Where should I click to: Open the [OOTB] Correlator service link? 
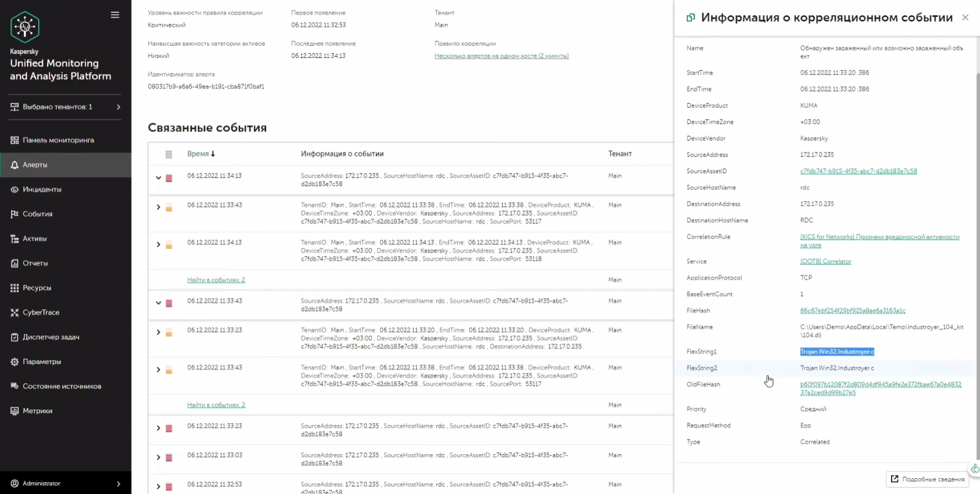[x=825, y=261]
